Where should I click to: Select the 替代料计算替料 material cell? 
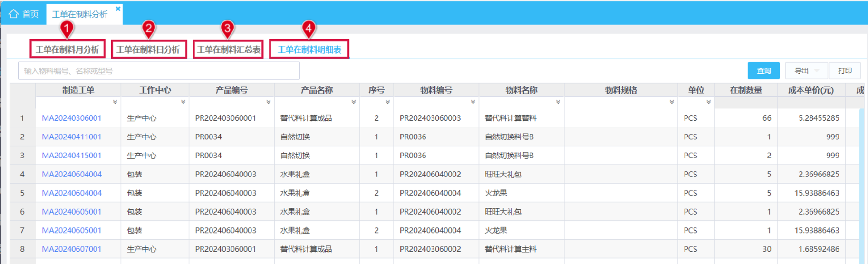tap(521, 118)
